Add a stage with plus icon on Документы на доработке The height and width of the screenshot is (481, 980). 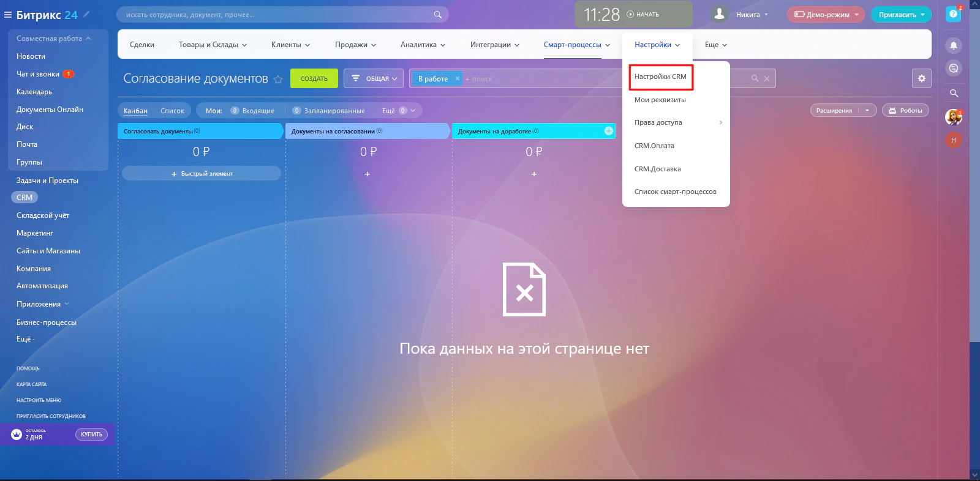608,131
